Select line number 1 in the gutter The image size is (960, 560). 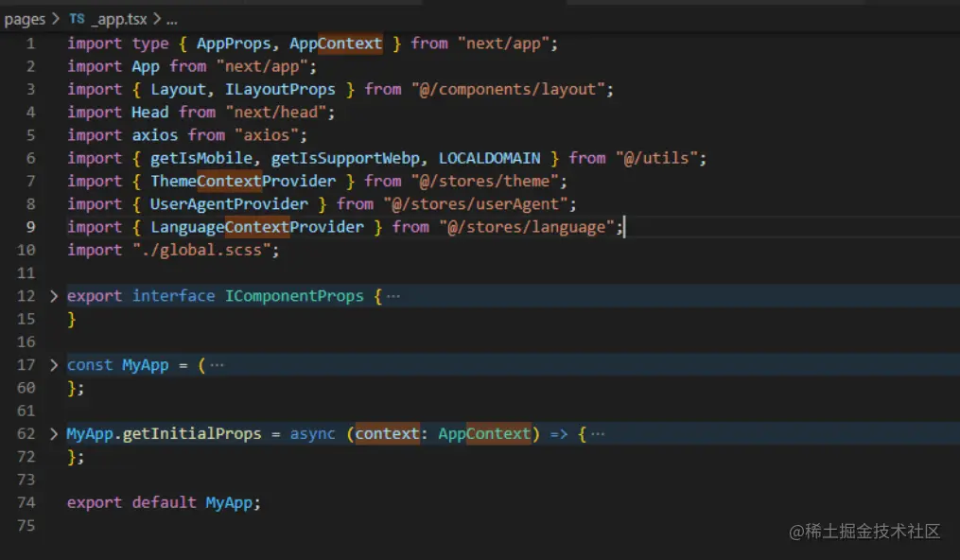tap(30, 44)
